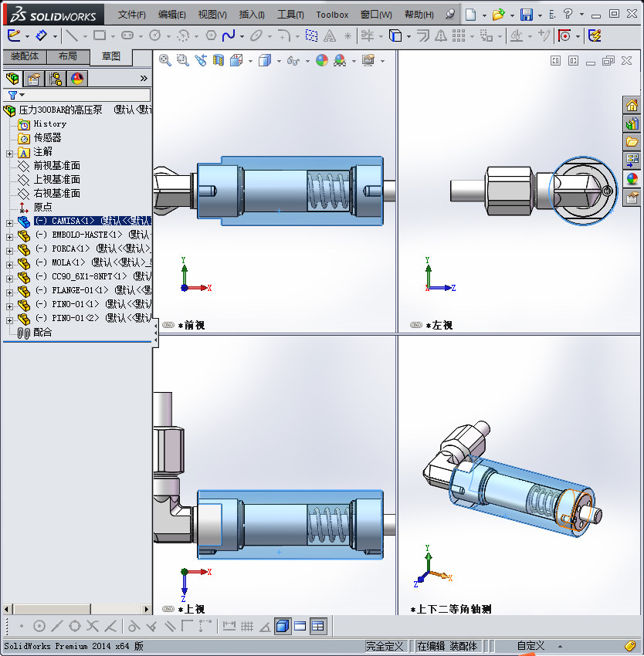Expand the 注解 annotations folder
The image size is (644, 656).
click(x=9, y=154)
